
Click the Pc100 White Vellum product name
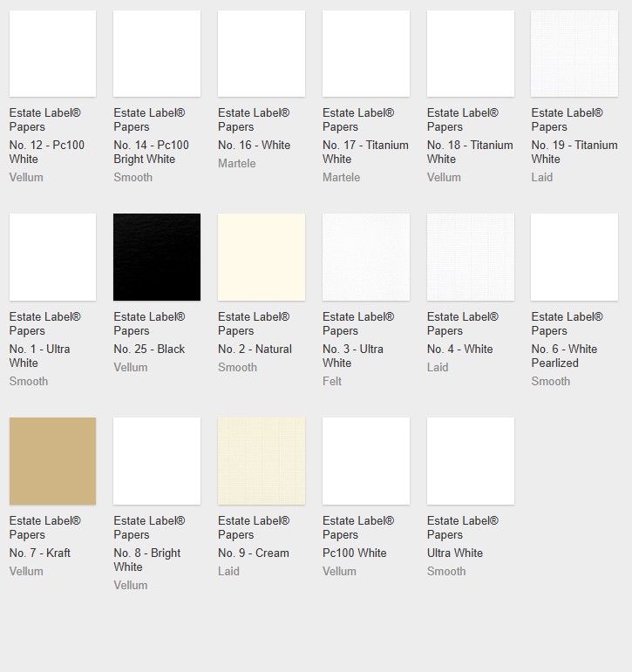coord(355,553)
